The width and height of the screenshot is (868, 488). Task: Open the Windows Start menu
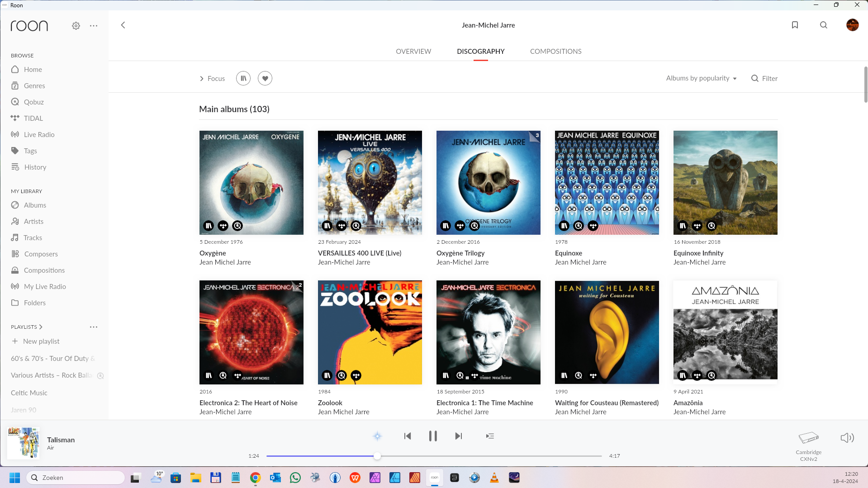click(x=14, y=478)
